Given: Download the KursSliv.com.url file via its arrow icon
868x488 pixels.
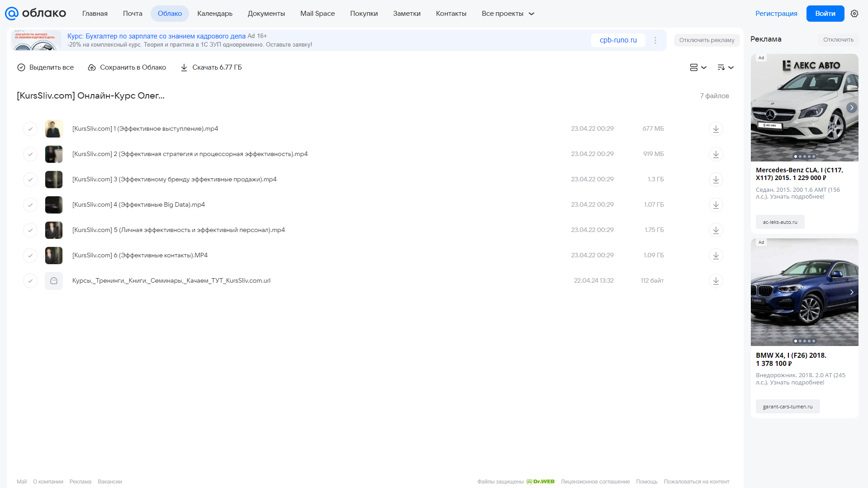Looking at the screenshot, I should (x=716, y=281).
